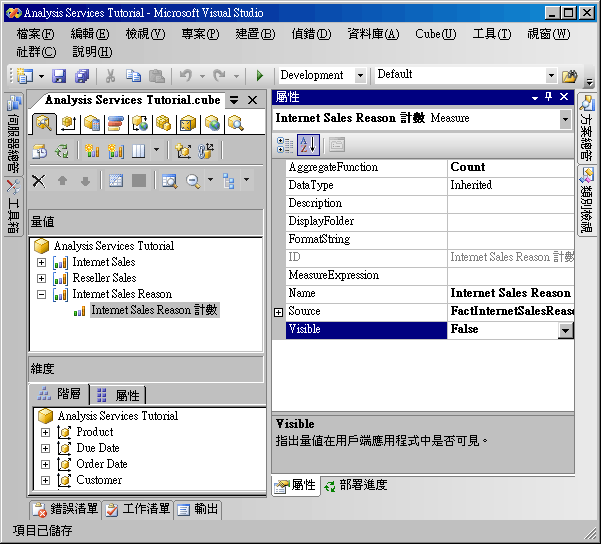Click the FormatString property value field
601x544 pixels.
510,240
